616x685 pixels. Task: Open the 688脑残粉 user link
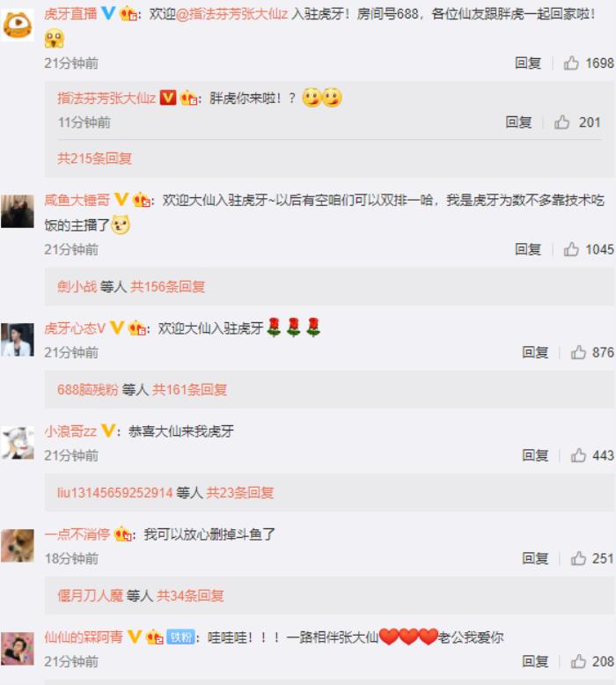click(88, 389)
